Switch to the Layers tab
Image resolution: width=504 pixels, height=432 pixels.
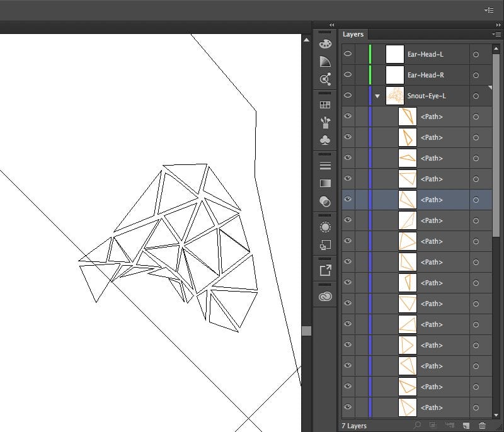353,35
